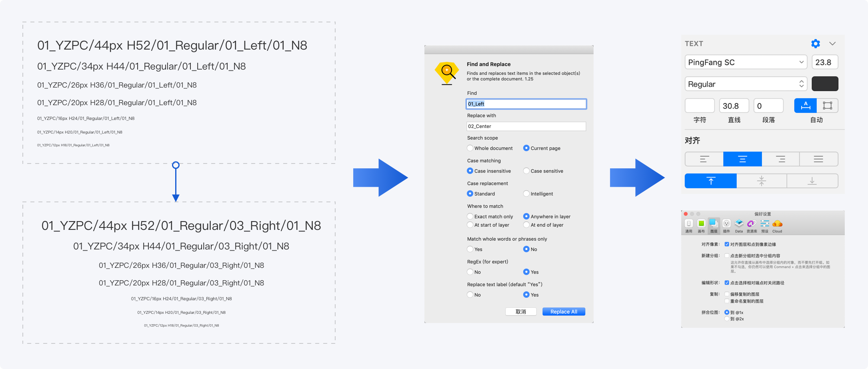Check 偏移复制的图层 checkbox
Screen dimensions: 868x369
coord(727,294)
